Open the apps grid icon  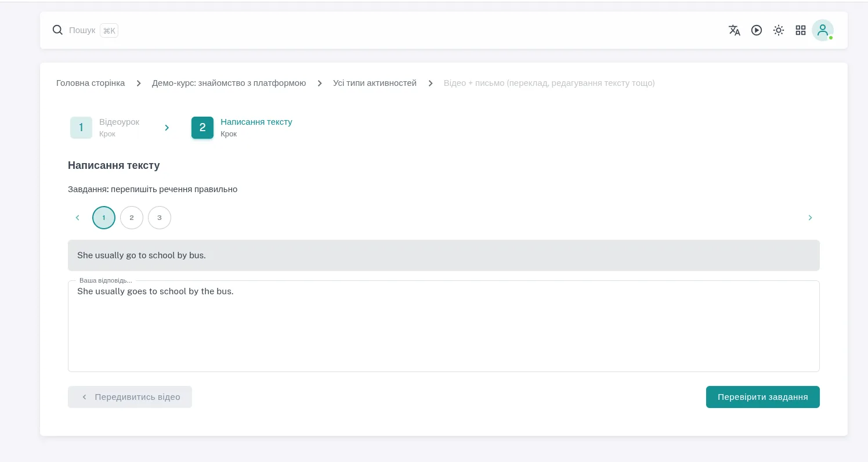[x=801, y=30]
